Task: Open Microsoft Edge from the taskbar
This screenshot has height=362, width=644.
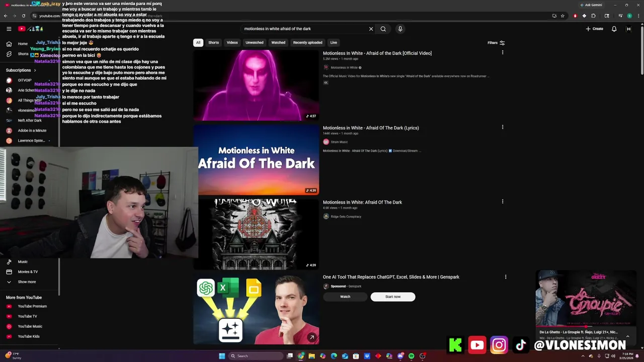Action: (x=334, y=356)
